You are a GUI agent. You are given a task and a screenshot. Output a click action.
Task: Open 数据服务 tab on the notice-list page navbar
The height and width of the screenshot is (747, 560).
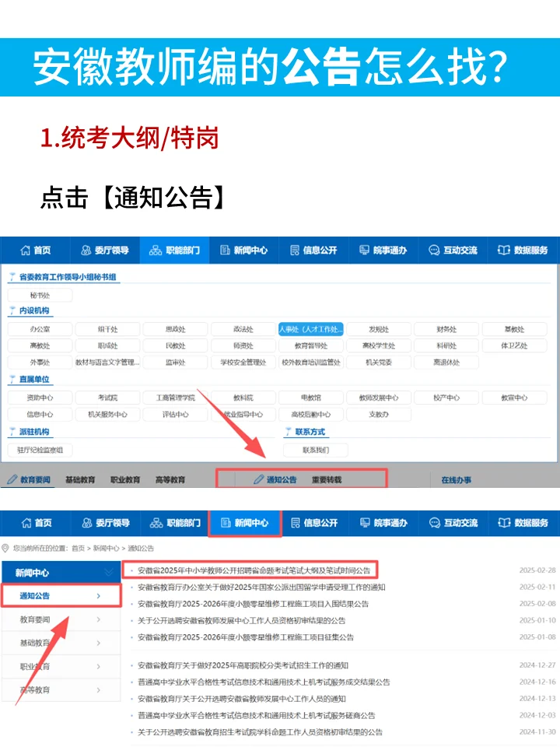523,523
